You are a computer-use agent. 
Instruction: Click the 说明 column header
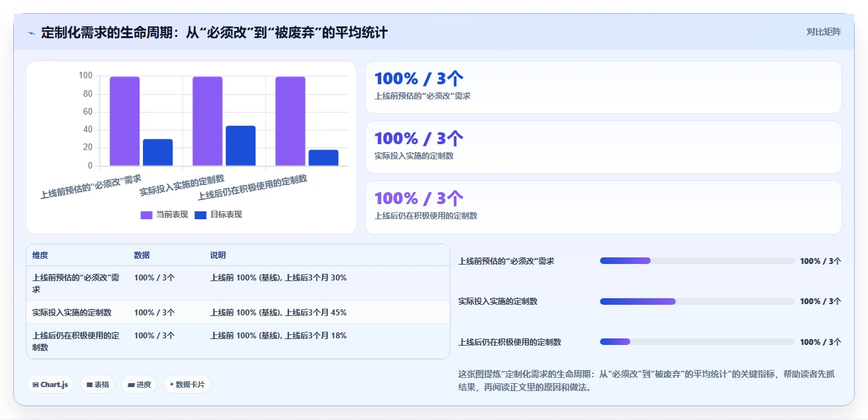[218, 255]
